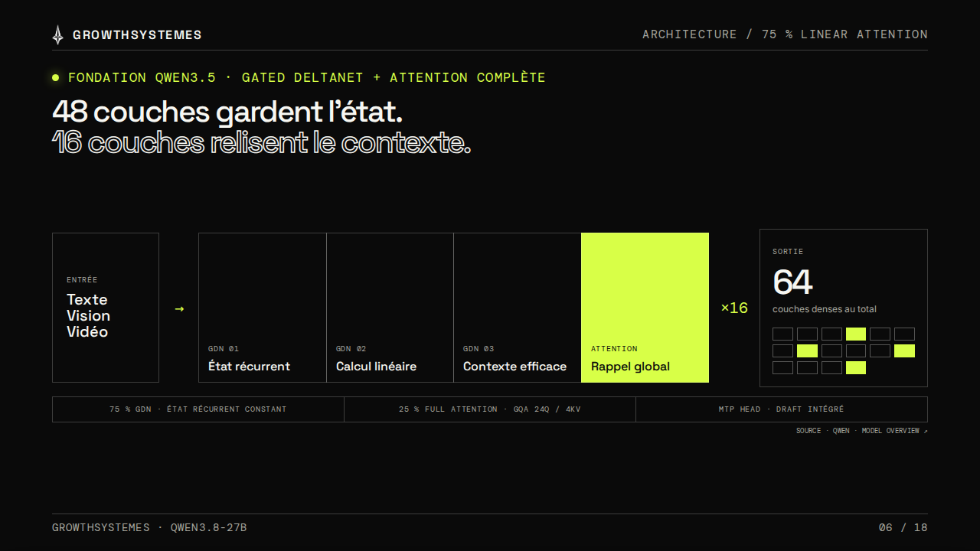Click 'couches denses au total' caption
The width and height of the screenshot is (980, 551).
825,309
